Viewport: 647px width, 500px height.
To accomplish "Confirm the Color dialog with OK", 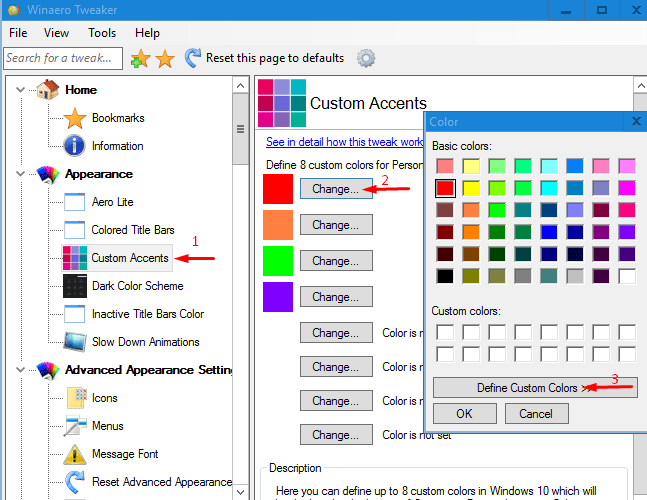I will click(x=465, y=413).
